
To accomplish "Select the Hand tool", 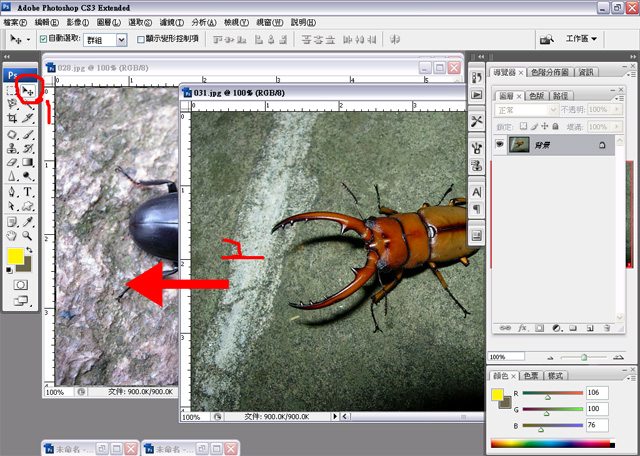I will click(x=11, y=236).
